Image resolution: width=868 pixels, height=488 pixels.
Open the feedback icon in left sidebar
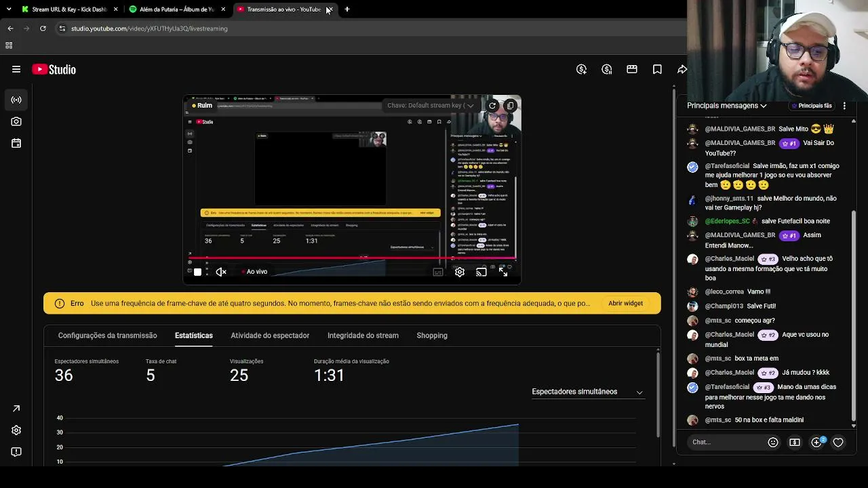tap(16, 452)
